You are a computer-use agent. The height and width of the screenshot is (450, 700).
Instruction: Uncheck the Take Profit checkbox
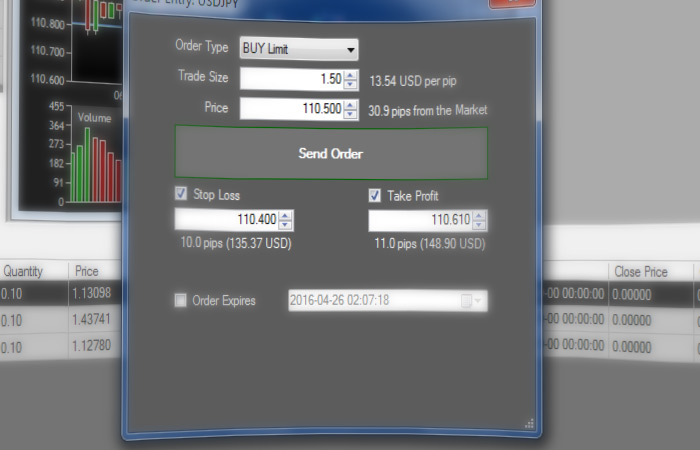[x=375, y=195]
